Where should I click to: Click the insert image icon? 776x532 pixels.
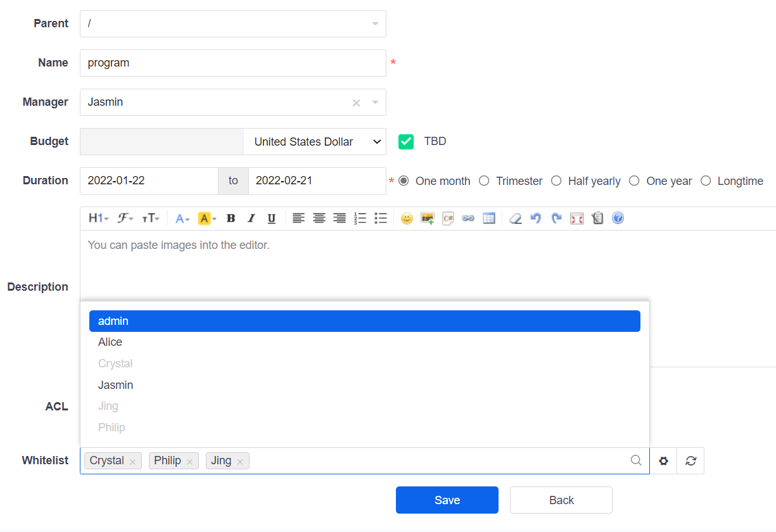[428, 218]
